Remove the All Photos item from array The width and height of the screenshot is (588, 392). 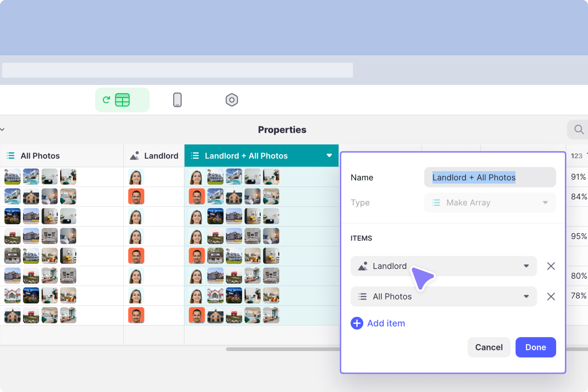pyautogui.click(x=551, y=297)
